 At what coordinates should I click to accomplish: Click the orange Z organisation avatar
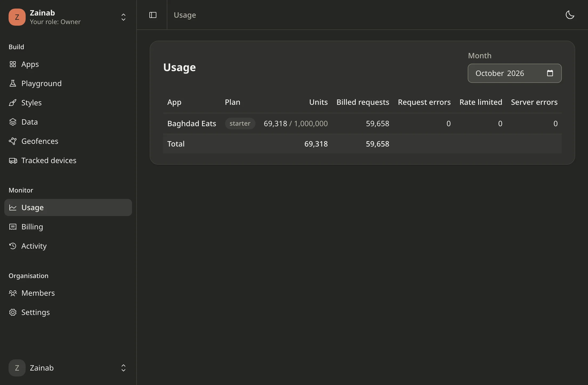tap(17, 17)
